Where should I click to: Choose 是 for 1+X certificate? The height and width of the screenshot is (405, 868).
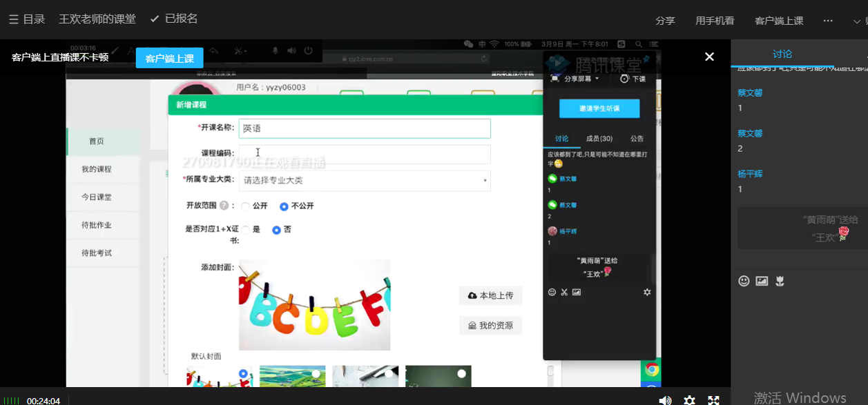tap(246, 230)
